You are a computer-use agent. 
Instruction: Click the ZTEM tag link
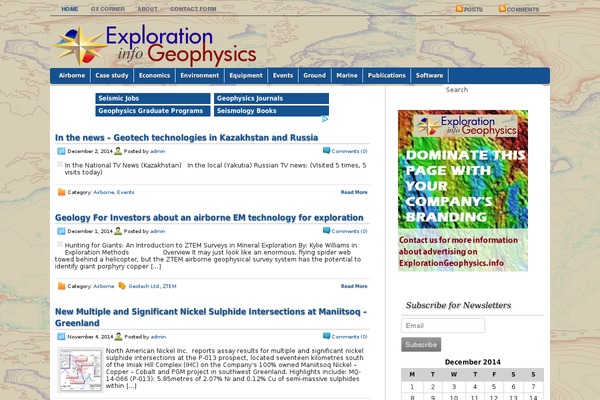(170, 286)
